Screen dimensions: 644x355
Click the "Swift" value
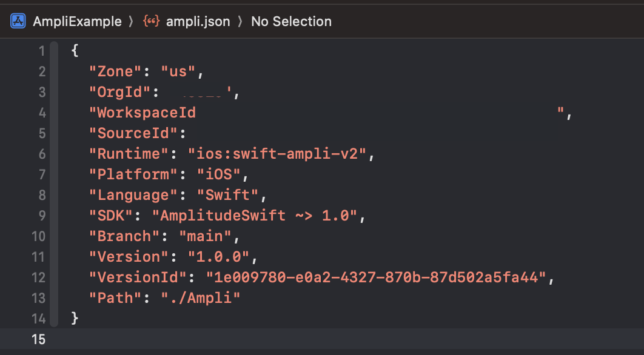click(228, 194)
